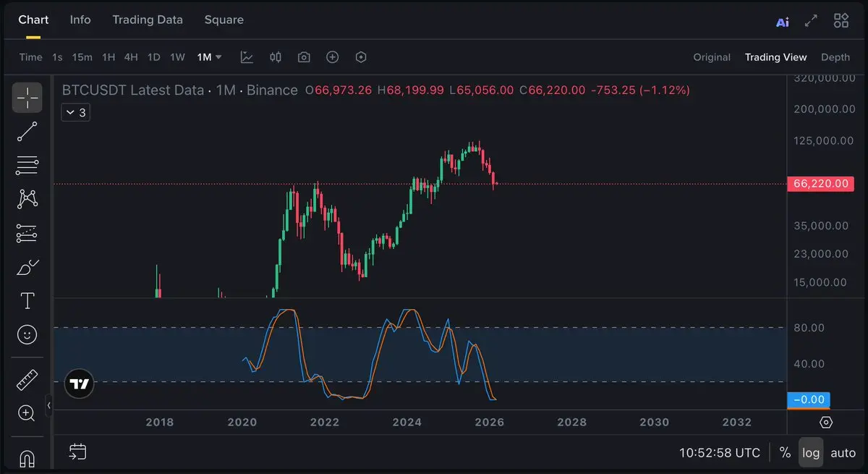Activate the zoom in tool

point(27,413)
